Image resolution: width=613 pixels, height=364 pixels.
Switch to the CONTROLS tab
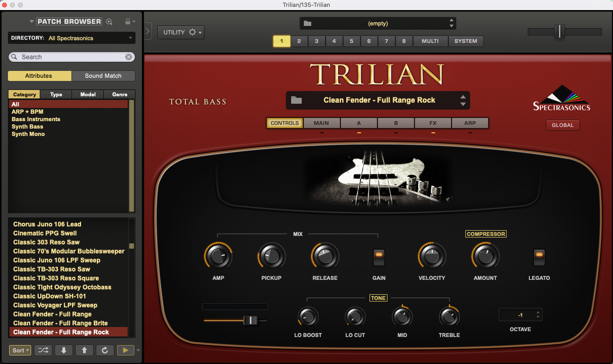[285, 123]
